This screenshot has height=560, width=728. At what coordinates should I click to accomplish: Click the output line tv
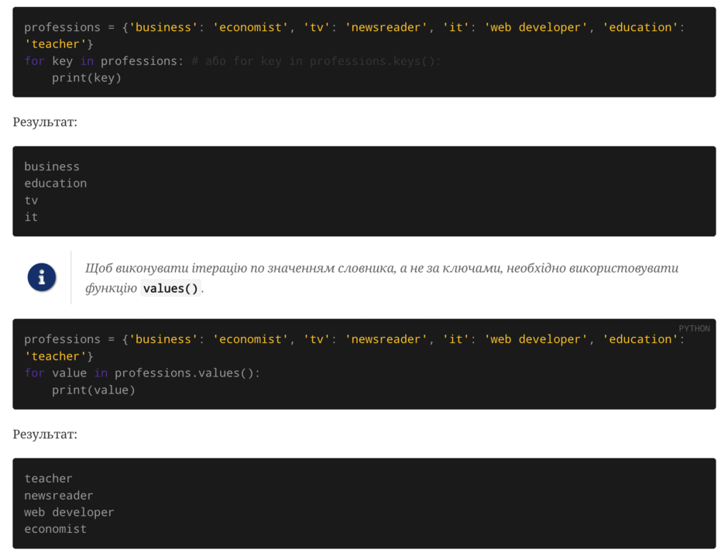(x=31, y=200)
